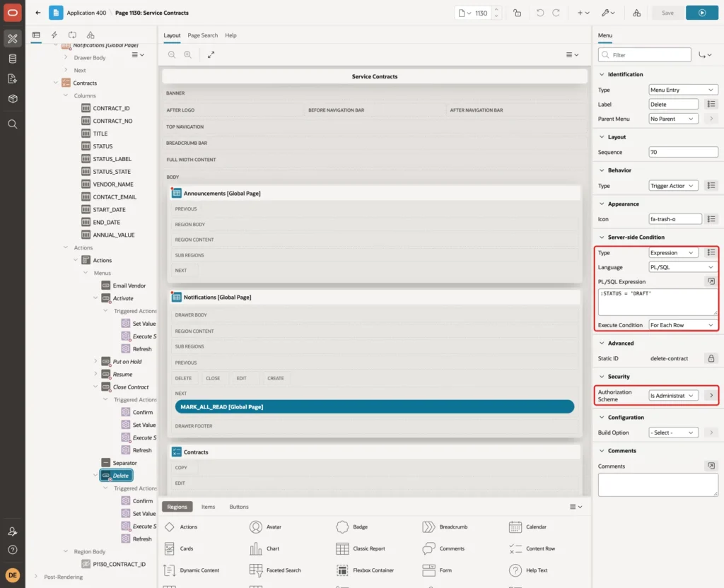Click the Comments textarea

[x=658, y=485]
